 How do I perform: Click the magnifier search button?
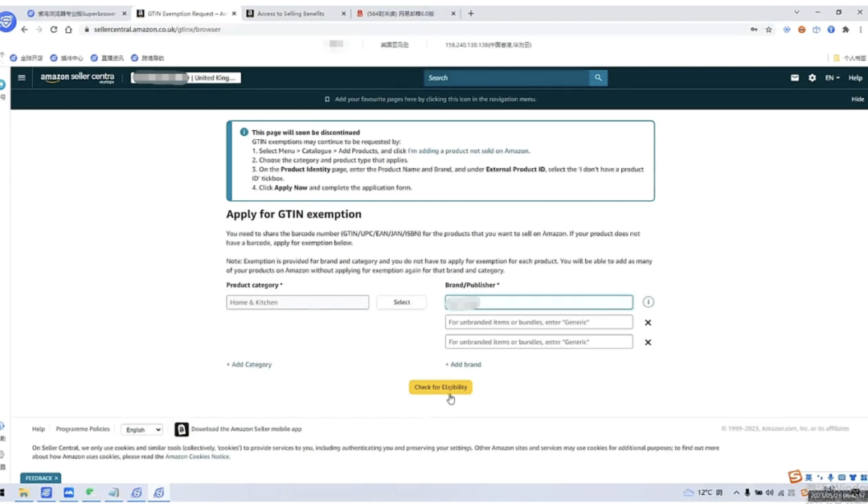pos(598,77)
